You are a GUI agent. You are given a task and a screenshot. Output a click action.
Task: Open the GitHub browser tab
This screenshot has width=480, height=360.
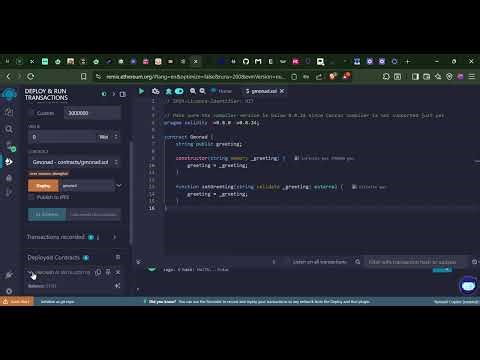pos(246,61)
